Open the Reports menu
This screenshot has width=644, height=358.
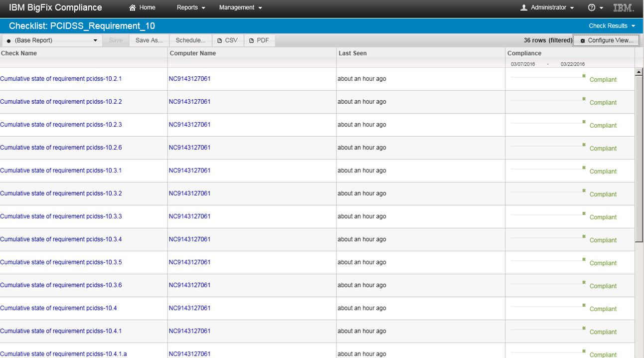[x=191, y=7]
